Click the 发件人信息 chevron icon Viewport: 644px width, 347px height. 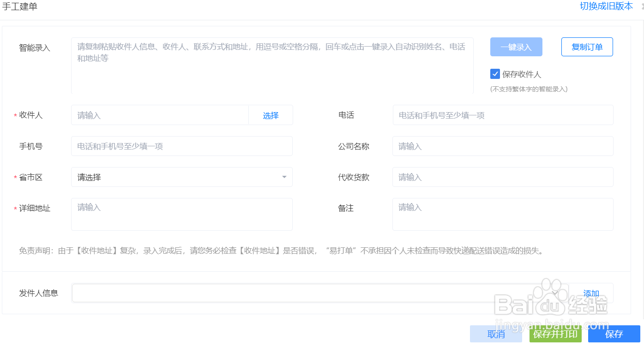(x=554, y=293)
